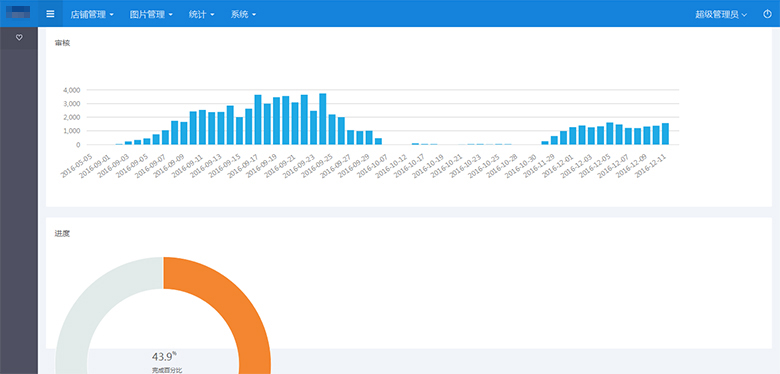Viewport: 780px width, 374px height.
Task: Click the power logout icon
Action: (767, 14)
